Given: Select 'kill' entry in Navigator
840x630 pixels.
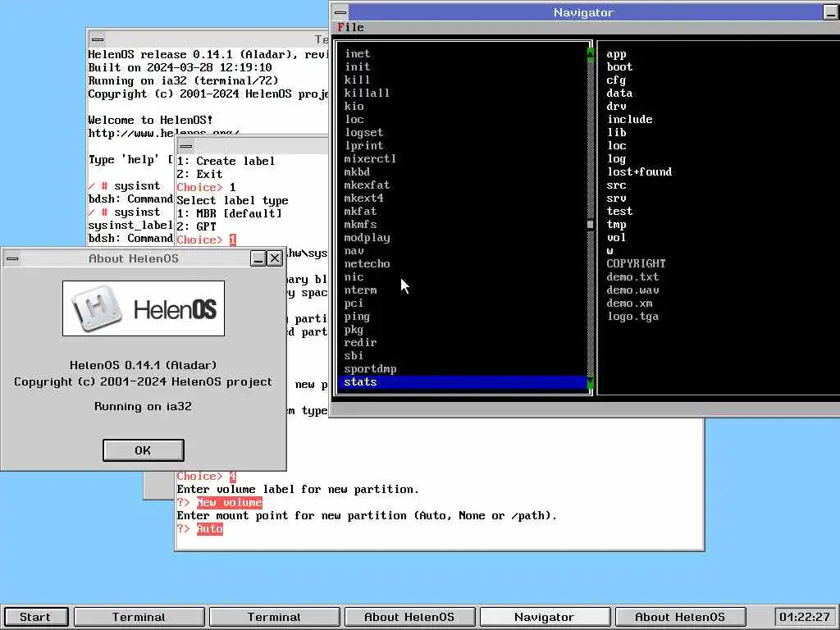Looking at the screenshot, I should (358, 80).
